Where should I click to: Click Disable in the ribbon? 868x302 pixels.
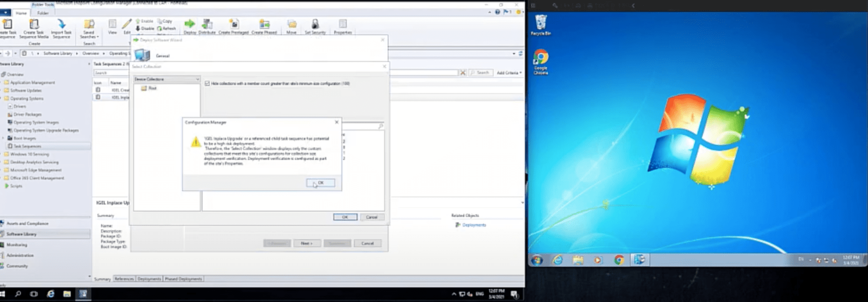(145, 29)
